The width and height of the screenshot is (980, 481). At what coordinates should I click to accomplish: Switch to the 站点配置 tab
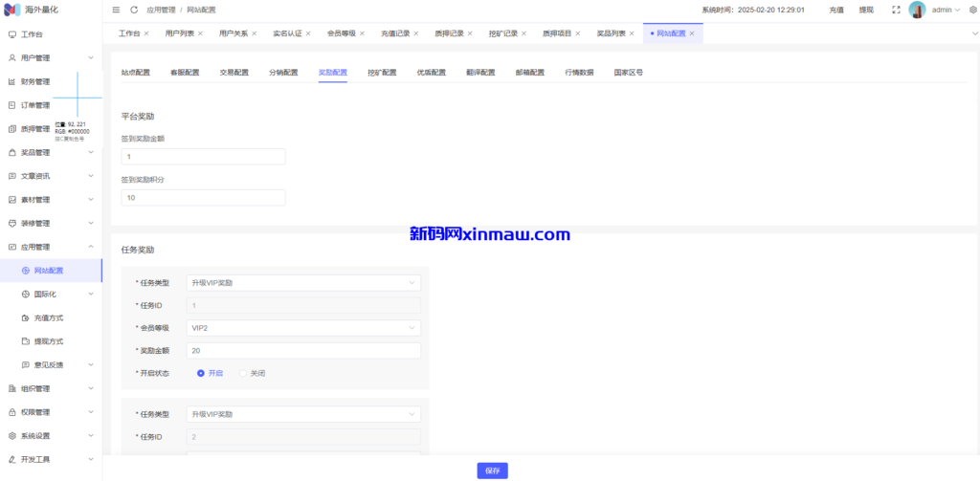click(136, 73)
